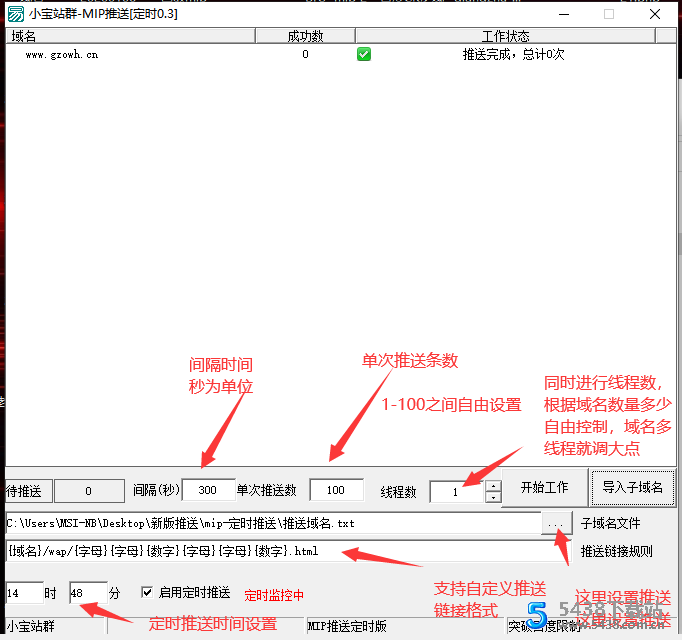The width and height of the screenshot is (682, 640).
Task: Maximize the 小宝站群 window
Action: coord(609,14)
